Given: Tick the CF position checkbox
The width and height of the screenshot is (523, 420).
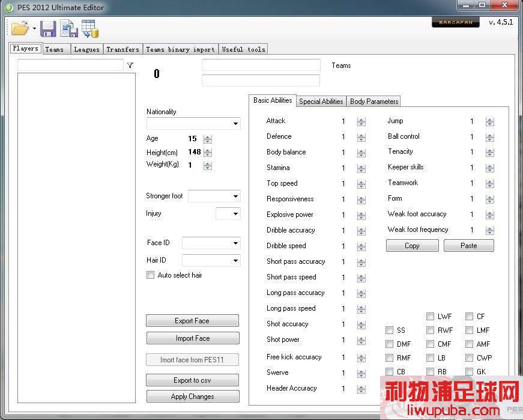Looking at the screenshot, I should pyautogui.click(x=470, y=316).
